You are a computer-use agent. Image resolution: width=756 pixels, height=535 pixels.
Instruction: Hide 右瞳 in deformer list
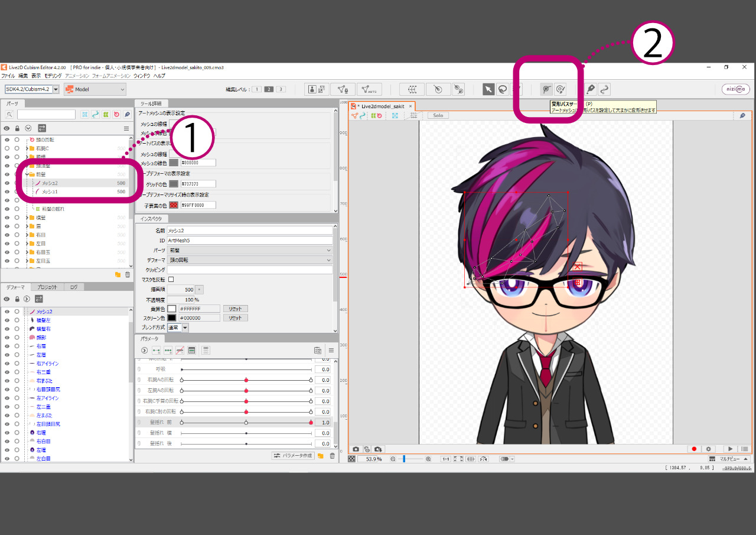pyautogui.click(x=7, y=433)
